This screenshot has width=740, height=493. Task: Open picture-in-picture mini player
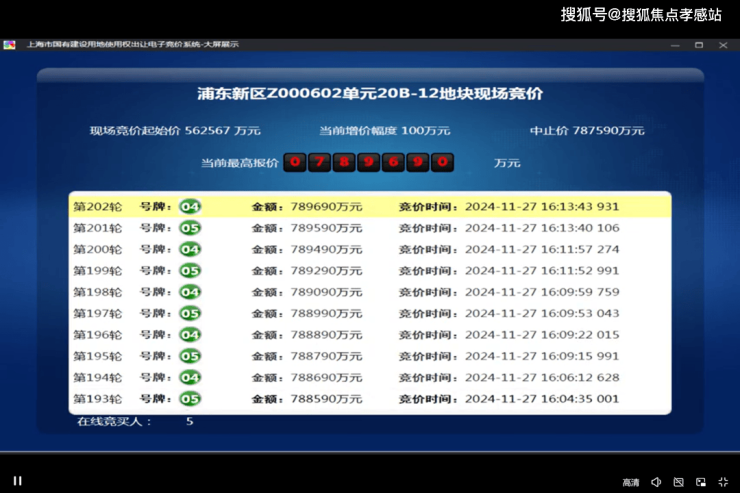pyautogui.click(x=701, y=482)
